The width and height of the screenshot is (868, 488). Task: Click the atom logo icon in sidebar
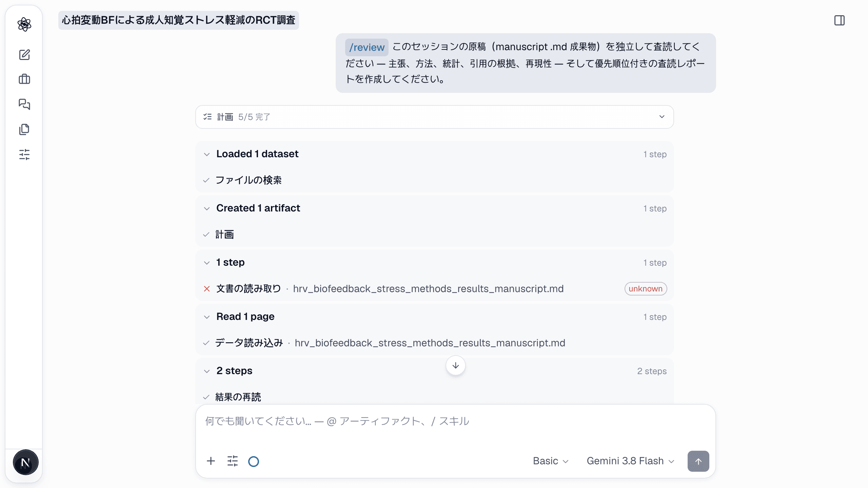(24, 24)
